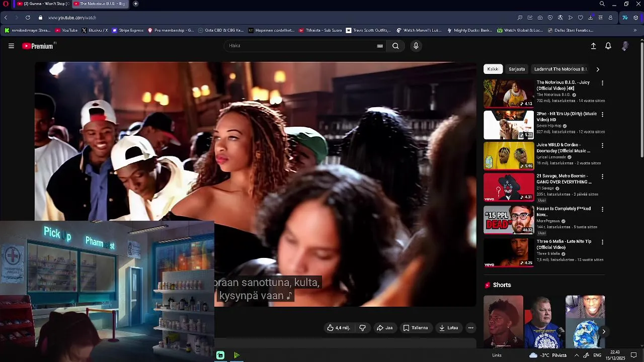644x362 pixels.
Task: Like the video (4,4 milj.)
Action: [339, 328]
